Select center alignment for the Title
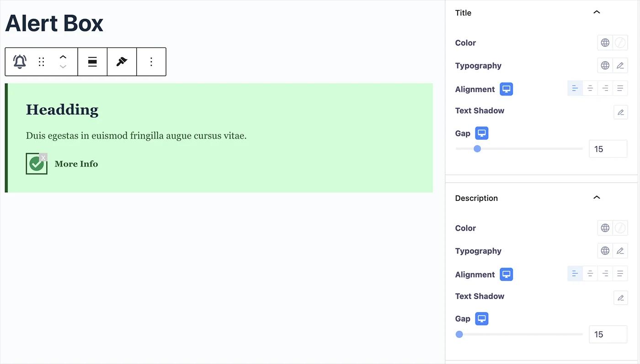The width and height of the screenshot is (640, 364). click(590, 88)
